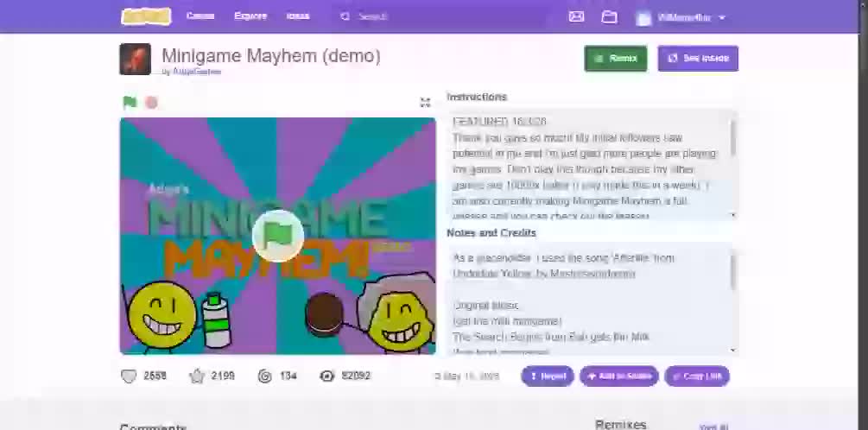Click the Notes and Credits heading
This screenshot has width=868, height=430.
(x=491, y=233)
